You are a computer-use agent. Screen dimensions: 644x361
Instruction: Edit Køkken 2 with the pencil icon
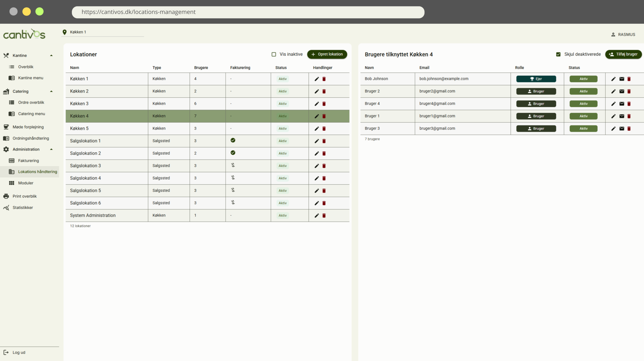click(317, 91)
